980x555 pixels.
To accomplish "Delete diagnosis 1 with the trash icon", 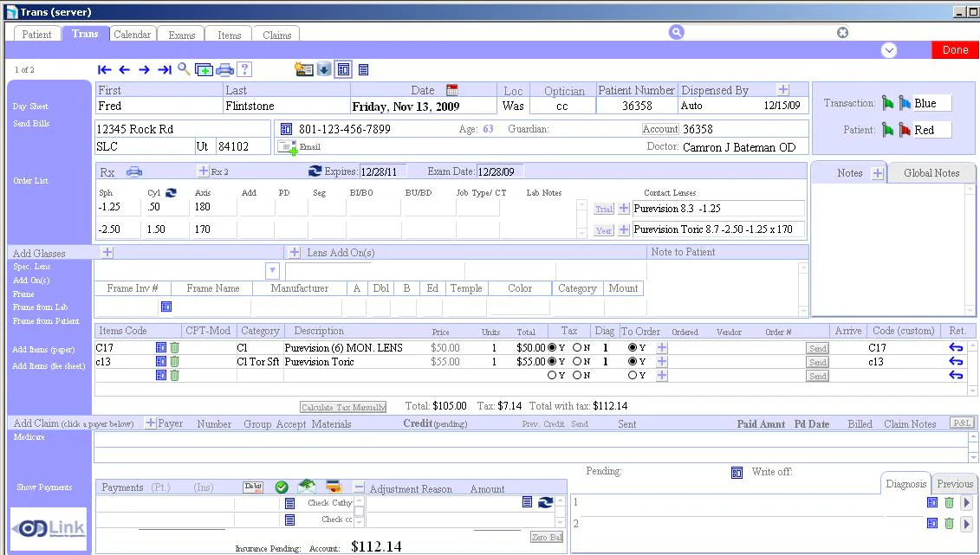I will point(949,502).
